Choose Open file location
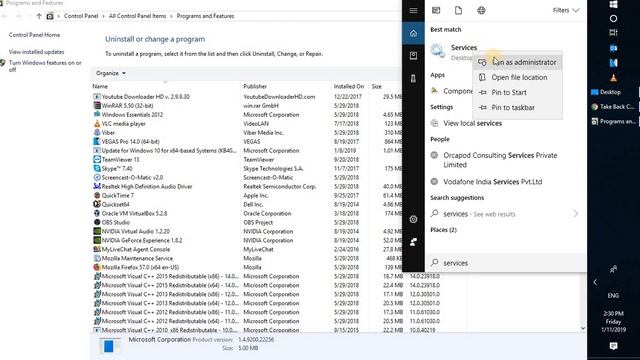 point(517,77)
